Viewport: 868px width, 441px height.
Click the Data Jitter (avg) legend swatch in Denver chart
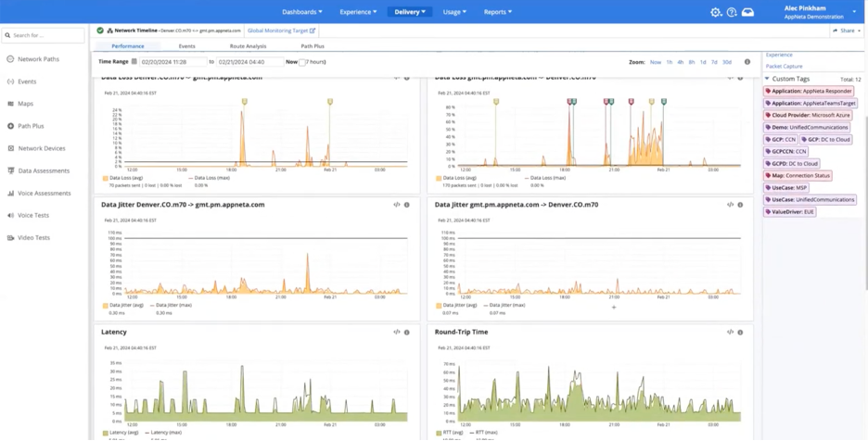tap(106, 306)
